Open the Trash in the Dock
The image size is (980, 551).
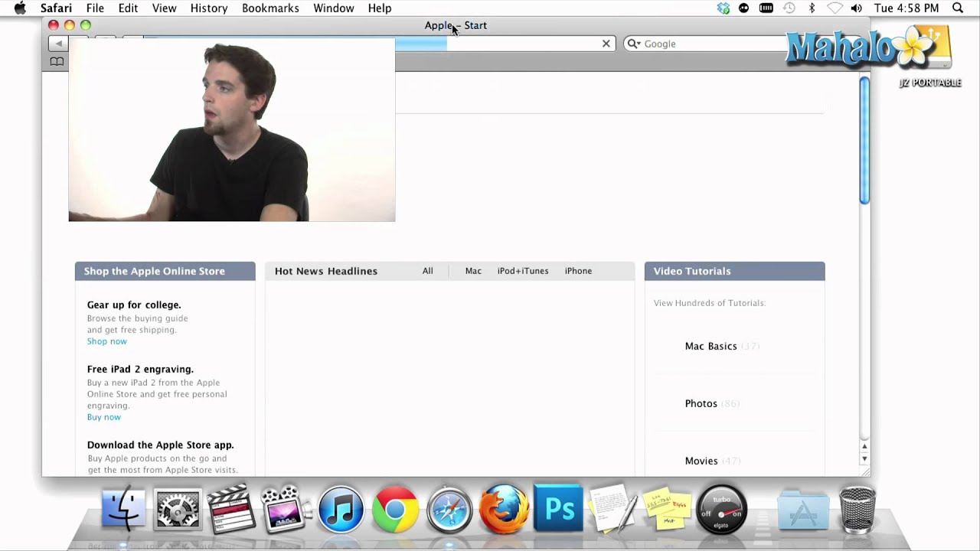pos(857,509)
